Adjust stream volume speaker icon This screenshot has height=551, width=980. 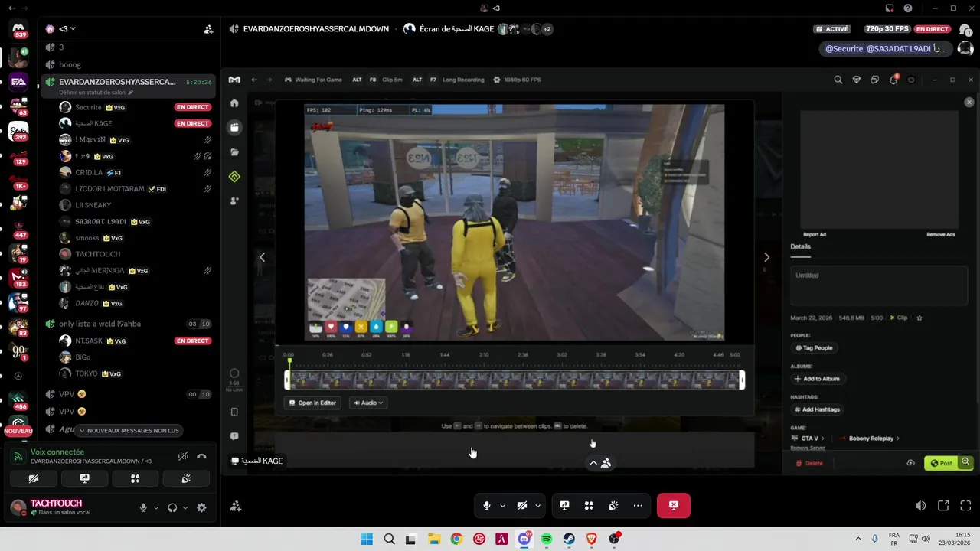click(x=920, y=506)
